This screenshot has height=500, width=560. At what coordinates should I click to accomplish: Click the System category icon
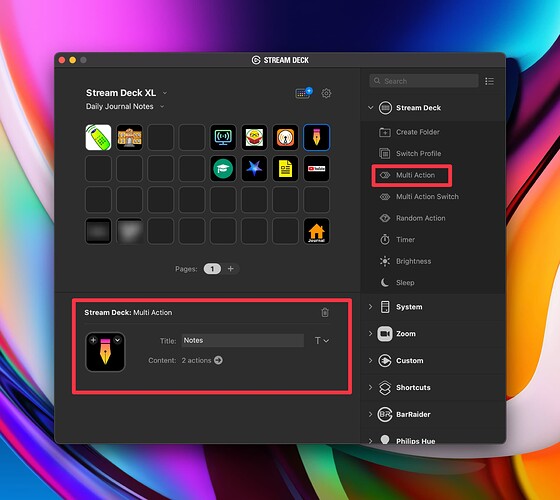385,307
